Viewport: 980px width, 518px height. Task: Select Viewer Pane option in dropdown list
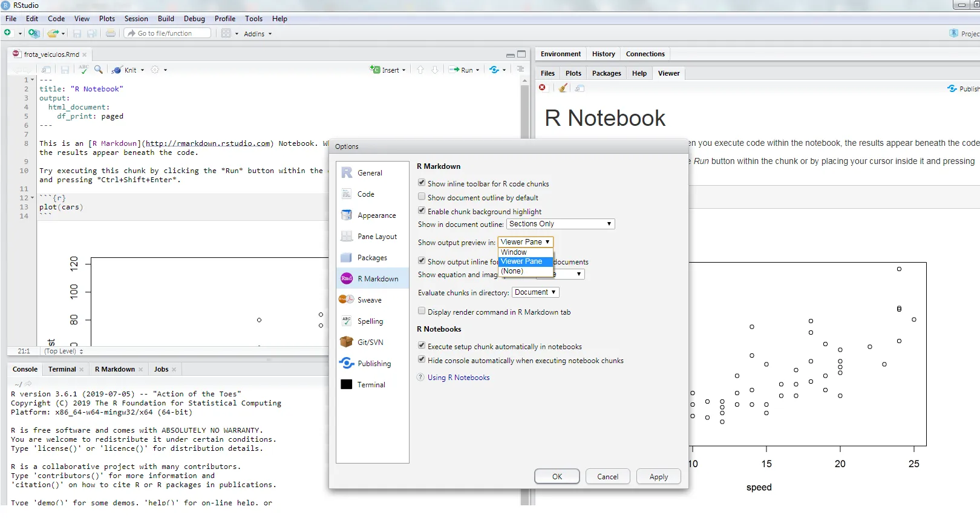pos(525,261)
